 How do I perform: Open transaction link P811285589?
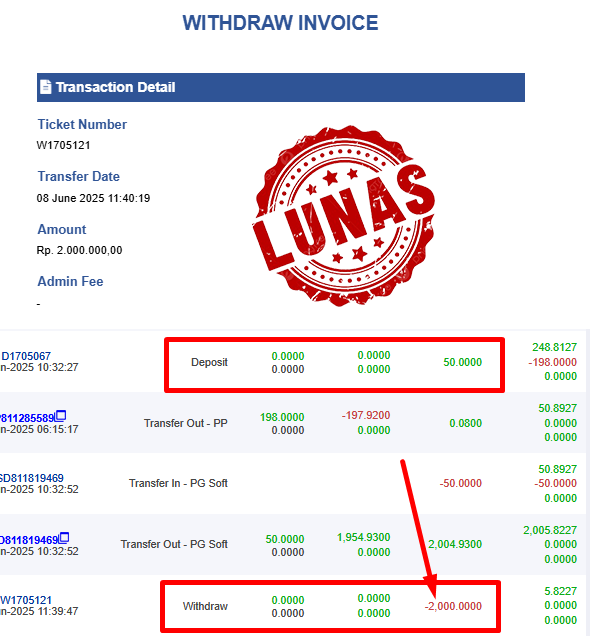point(27,418)
